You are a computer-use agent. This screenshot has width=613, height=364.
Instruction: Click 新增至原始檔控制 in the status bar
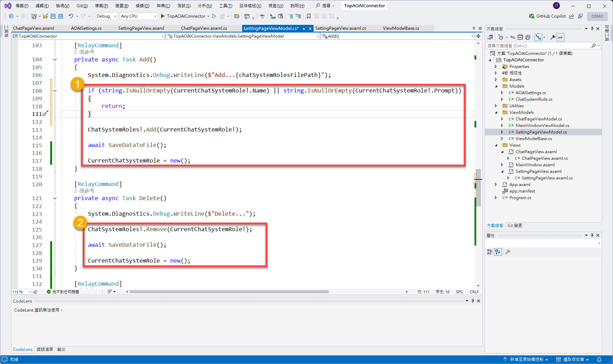pos(526,360)
